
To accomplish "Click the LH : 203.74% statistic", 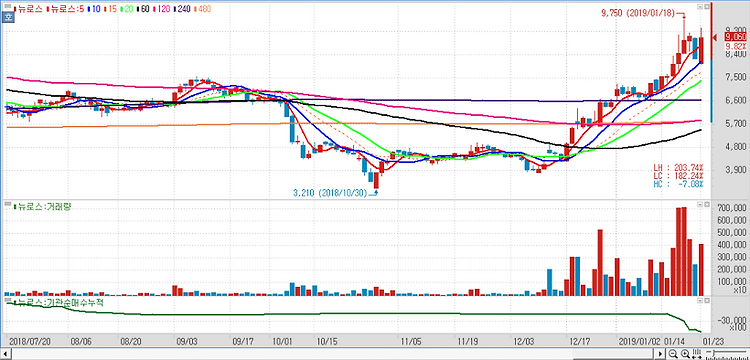I will click(678, 168).
